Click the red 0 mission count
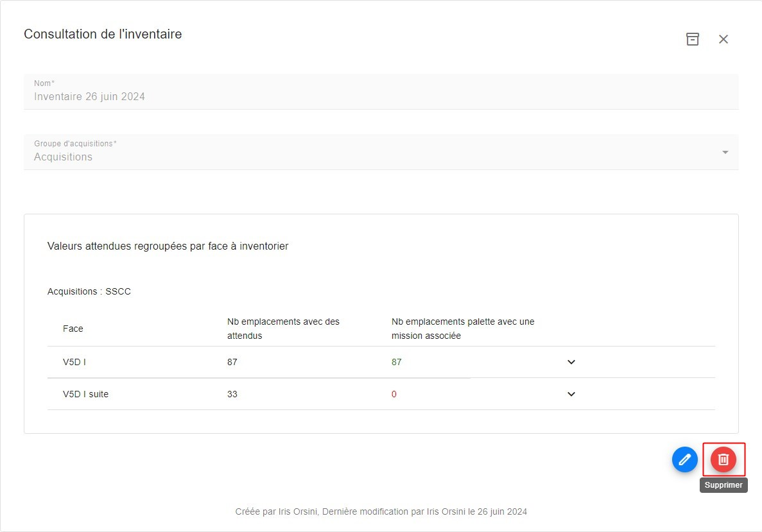Screen dimensions: 762x532 tap(394, 394)
